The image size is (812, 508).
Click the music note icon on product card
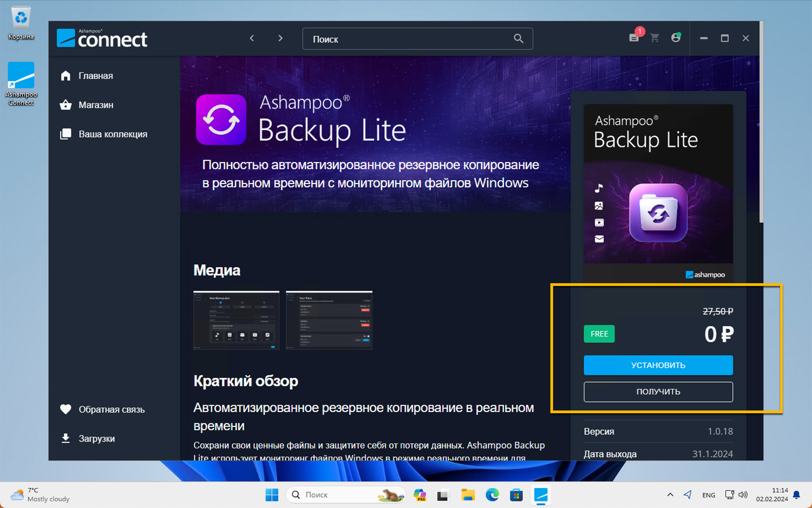click(x=599, y=188)
